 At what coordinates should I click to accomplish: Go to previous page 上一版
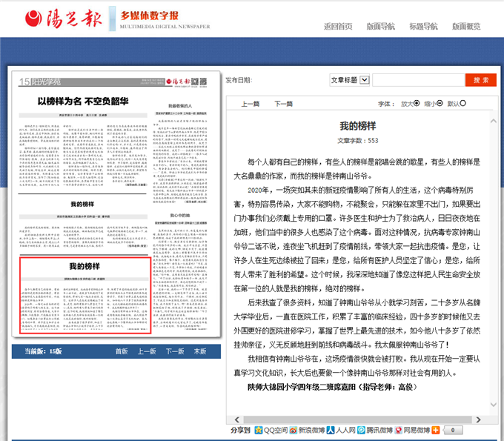point(147,351)
